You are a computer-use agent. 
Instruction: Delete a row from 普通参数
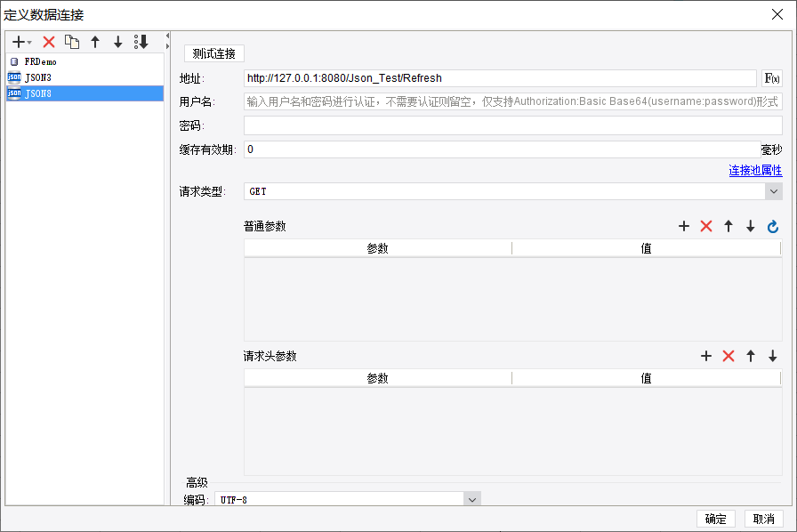(x=706, y=226)
